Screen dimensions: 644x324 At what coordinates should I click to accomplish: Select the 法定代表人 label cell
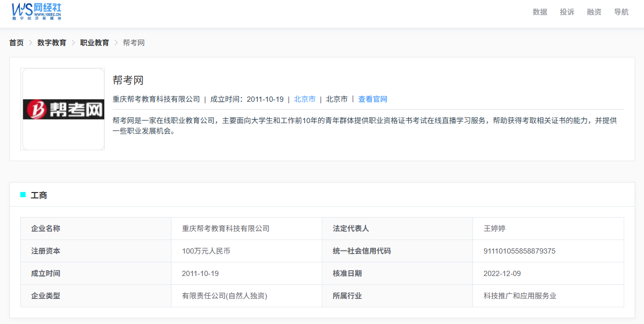397,229
